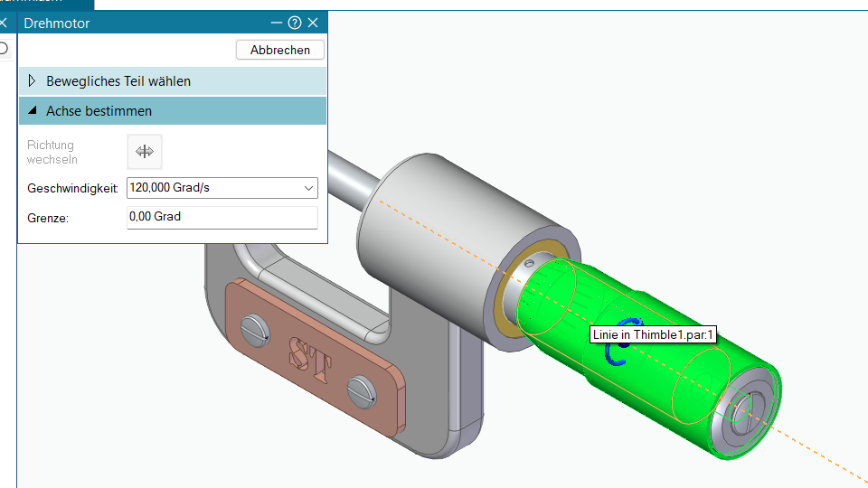Click the Geschwindigkeit 120,000 Grad/s field
The image size is (868, 488).
pyautogui.click(x=222, y=188)
